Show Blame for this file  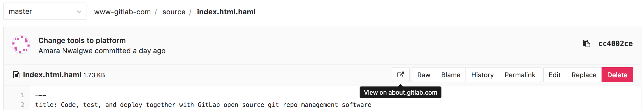click(x=451, y=75)
